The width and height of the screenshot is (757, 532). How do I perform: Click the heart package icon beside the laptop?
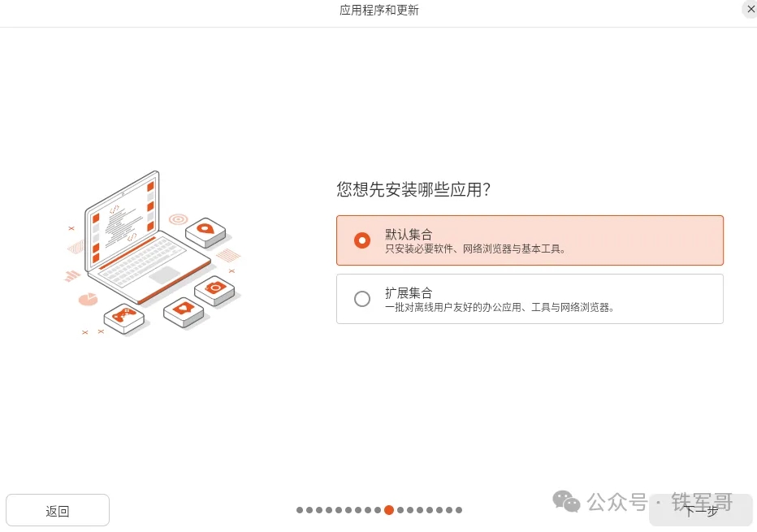[x=183, y=308]
